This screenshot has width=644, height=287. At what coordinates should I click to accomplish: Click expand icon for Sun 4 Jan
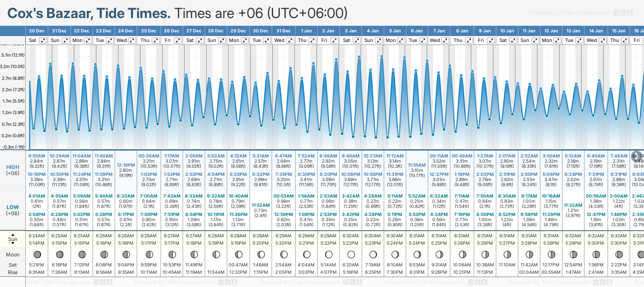[x=379, y=40]
